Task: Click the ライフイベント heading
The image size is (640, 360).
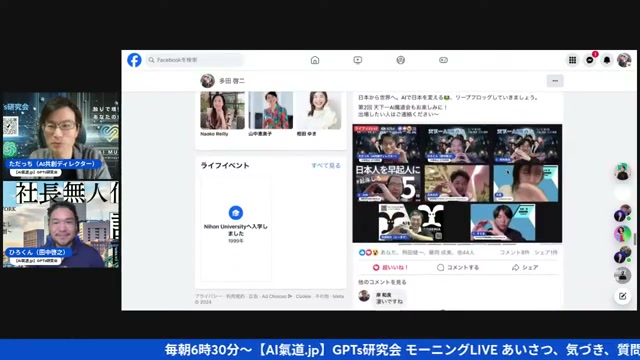Action: 225,165
